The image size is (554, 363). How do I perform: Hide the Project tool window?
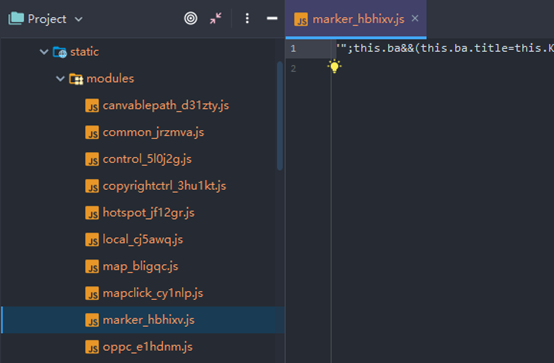point(272,18)
